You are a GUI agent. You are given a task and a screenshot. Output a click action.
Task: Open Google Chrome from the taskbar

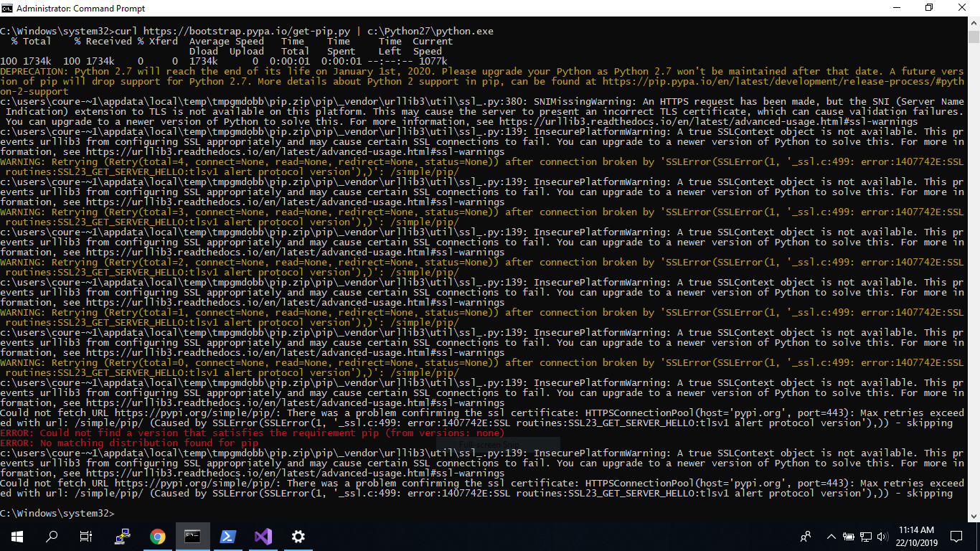158,536
